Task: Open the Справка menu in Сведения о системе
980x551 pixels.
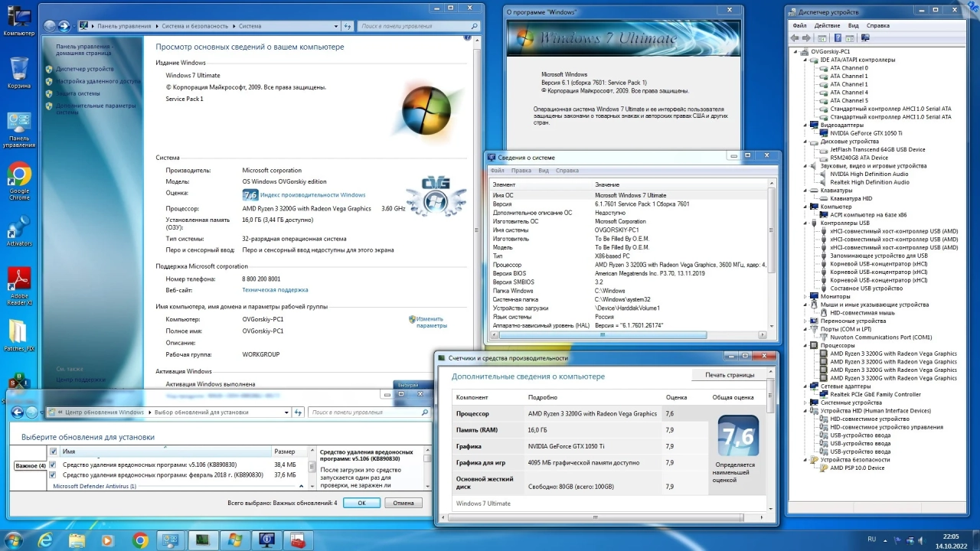Action: [x=567, y=171]
